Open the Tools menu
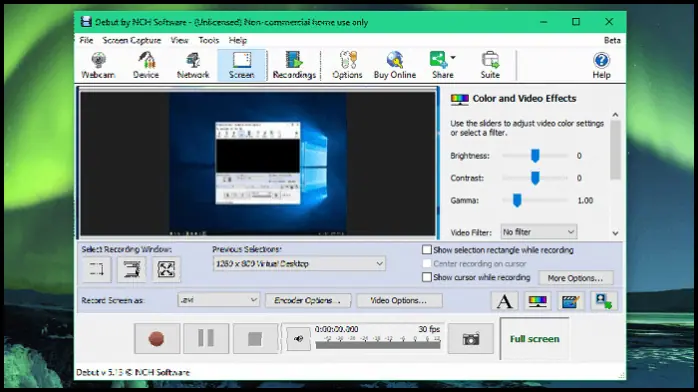This screenshot has height=392, width=698. (x=209, y=40)
